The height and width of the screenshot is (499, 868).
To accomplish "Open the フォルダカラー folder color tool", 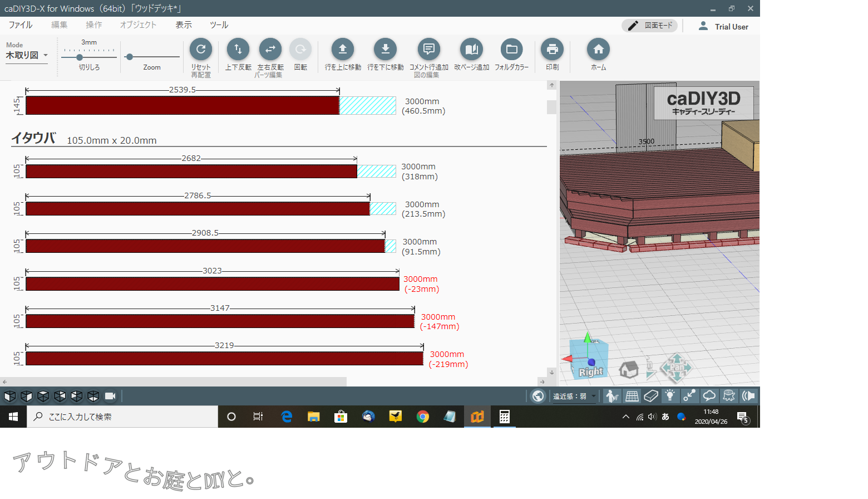I will tap(511, 50).
